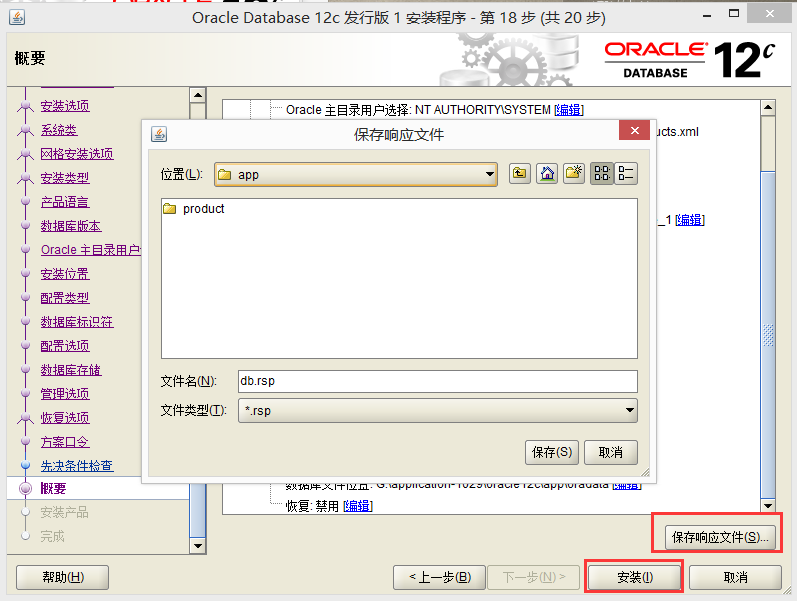The image size is (797, 601).
Task: Open the 管理选项 step link
Action: (x=65, y=394)
